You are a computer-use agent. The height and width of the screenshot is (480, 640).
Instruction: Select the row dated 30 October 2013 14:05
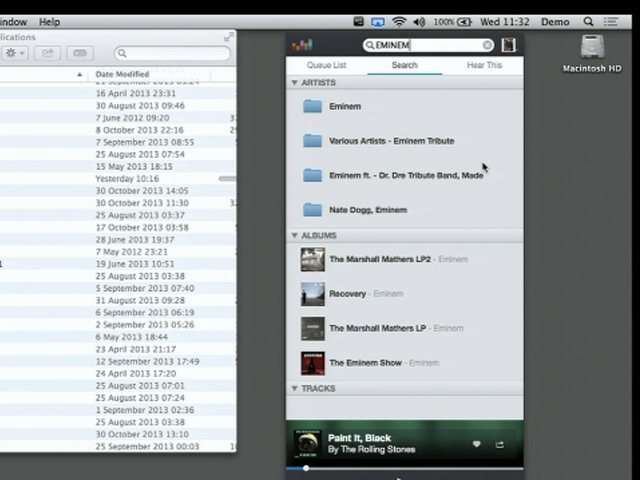click(x=118, y=191)
